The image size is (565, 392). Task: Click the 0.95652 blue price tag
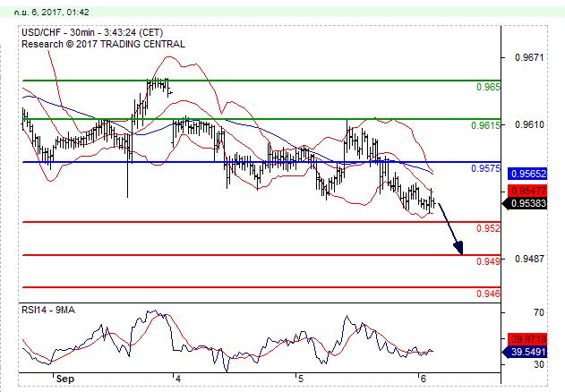pos(527,174)
